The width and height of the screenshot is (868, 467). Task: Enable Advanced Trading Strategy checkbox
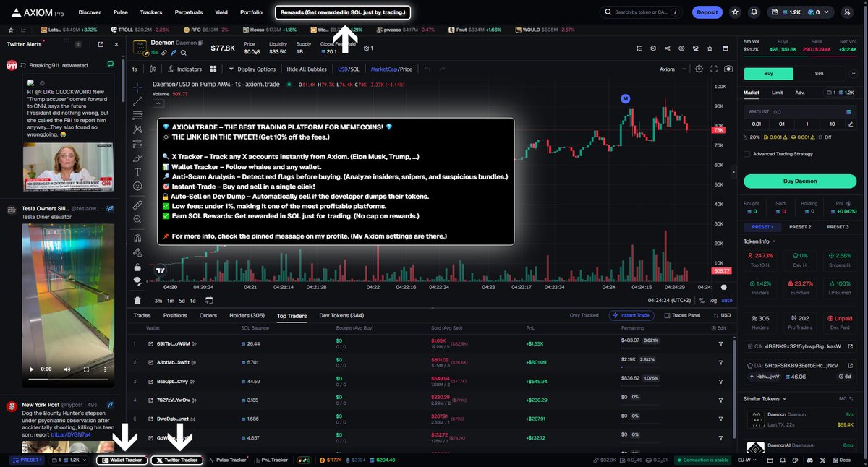(x=746, y=153)
